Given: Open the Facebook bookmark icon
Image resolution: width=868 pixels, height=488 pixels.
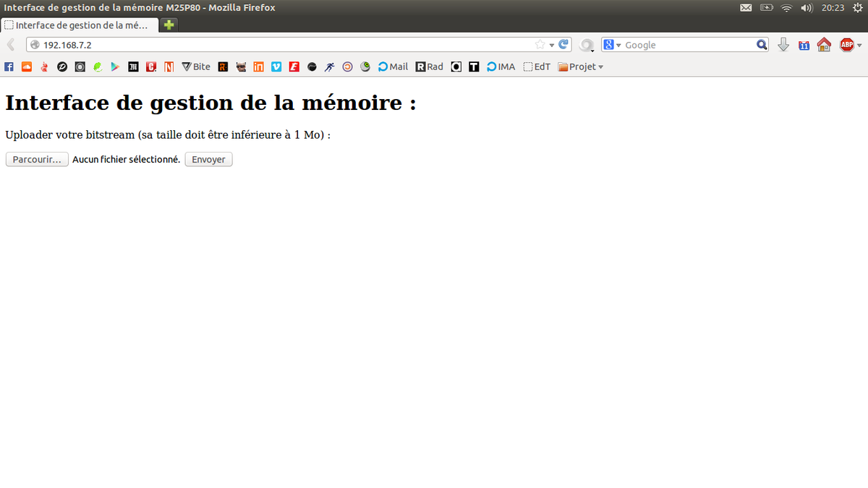Looking at the screenshot, I should pos(9,67).
